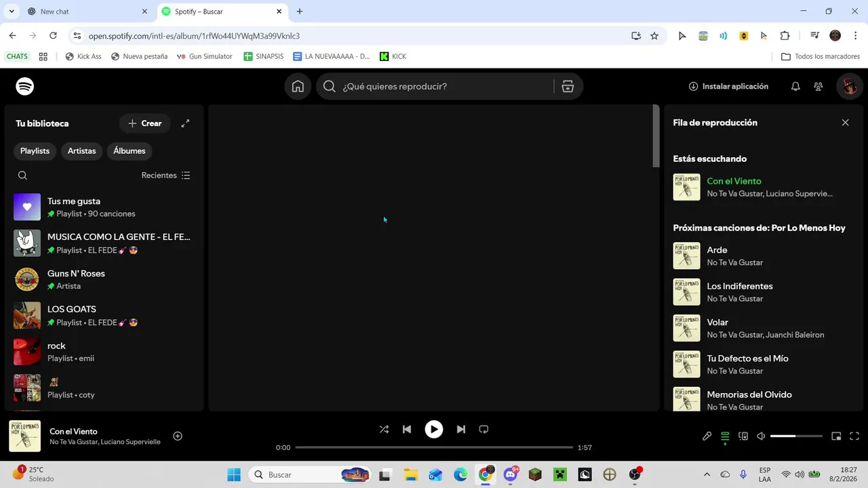The height and width of the screenshot is (488, 868).
Task: Click the Crear button
Action: 145,123
